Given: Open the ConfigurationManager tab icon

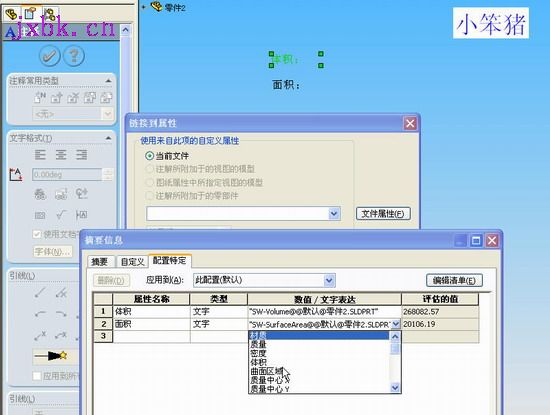Looking at the screenshot, I should click(49, 14).
